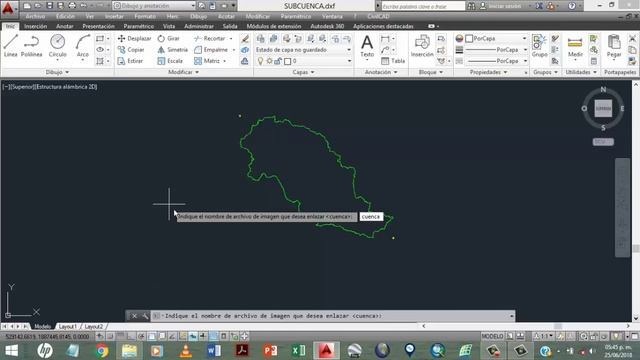Viewport: 640px width, 360px height.
Task: Activate the Escala tool
Action: pos(170,61)
